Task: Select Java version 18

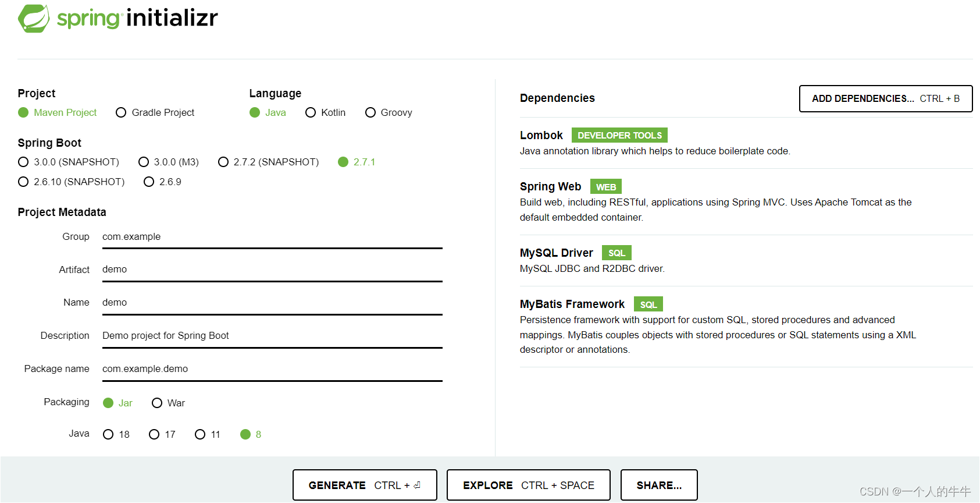Action: [x=116, y=434]
